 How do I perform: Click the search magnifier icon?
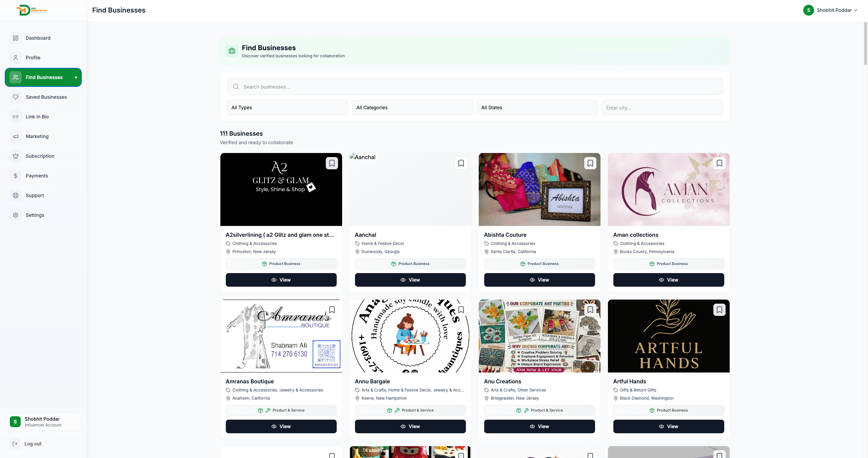tap(236, 87)
